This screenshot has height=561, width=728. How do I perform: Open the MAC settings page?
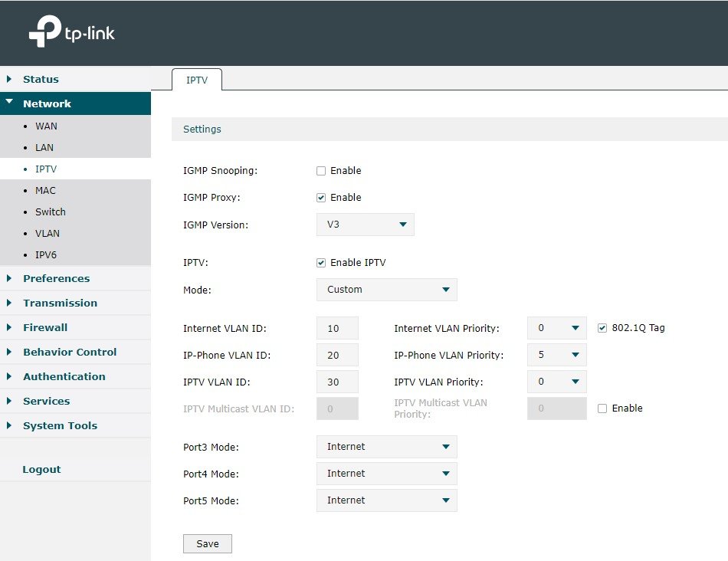pyautogui.click(x=45, y=190)
